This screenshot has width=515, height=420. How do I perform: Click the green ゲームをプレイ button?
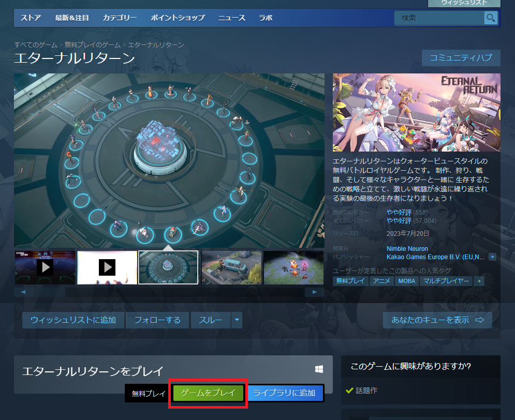pos(208,393)
